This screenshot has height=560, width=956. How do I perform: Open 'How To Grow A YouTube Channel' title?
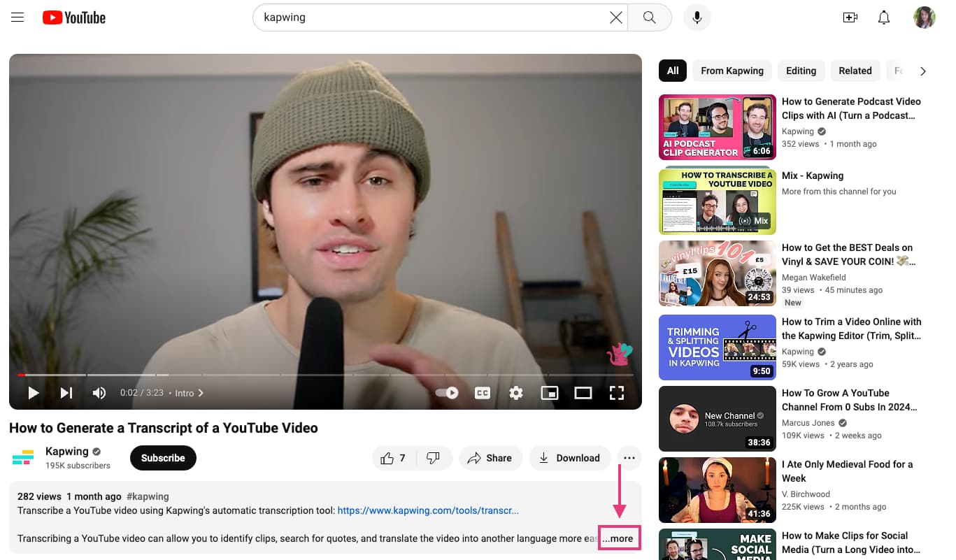(x=850, y=400)
